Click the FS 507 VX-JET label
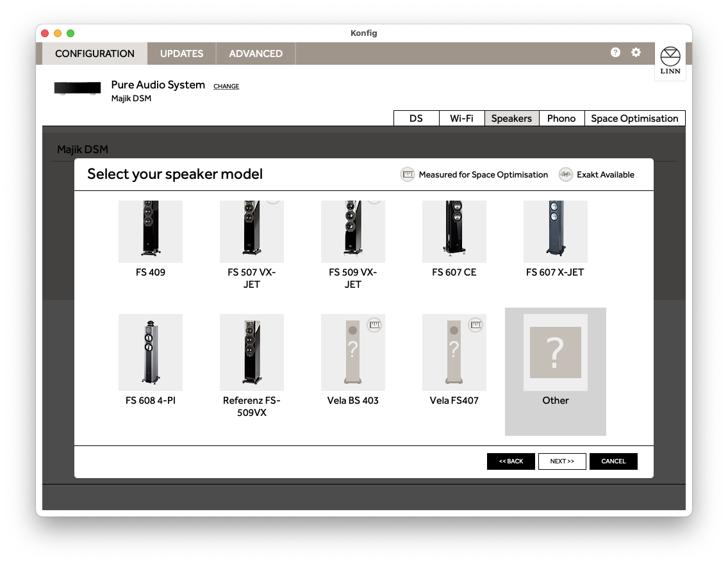The width and height of the screenshot is (728, 564). [252, 279]
